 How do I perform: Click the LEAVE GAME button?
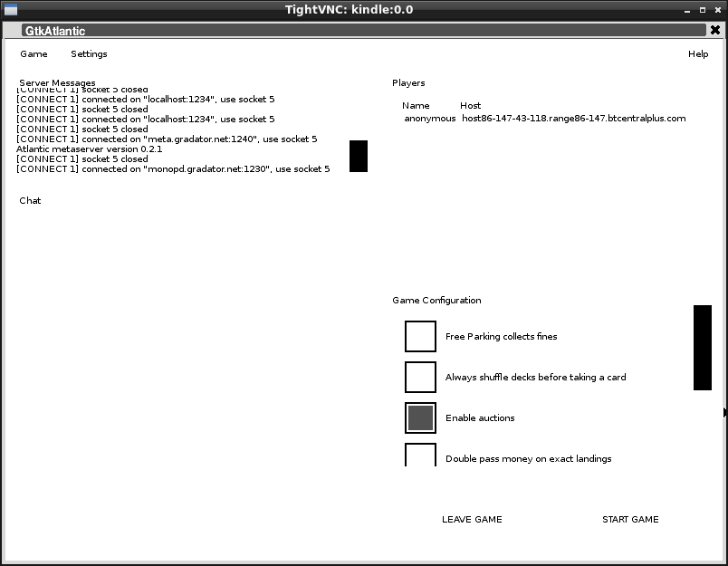pos(472,519)
